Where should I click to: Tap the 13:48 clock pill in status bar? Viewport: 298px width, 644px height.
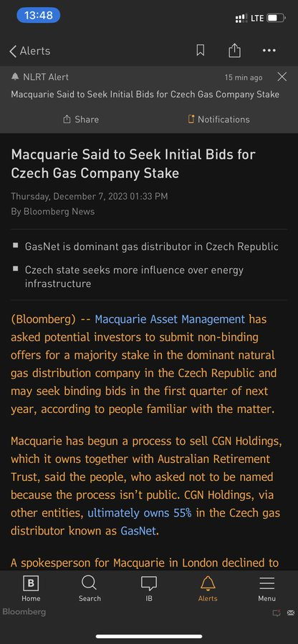click(39, 16)
